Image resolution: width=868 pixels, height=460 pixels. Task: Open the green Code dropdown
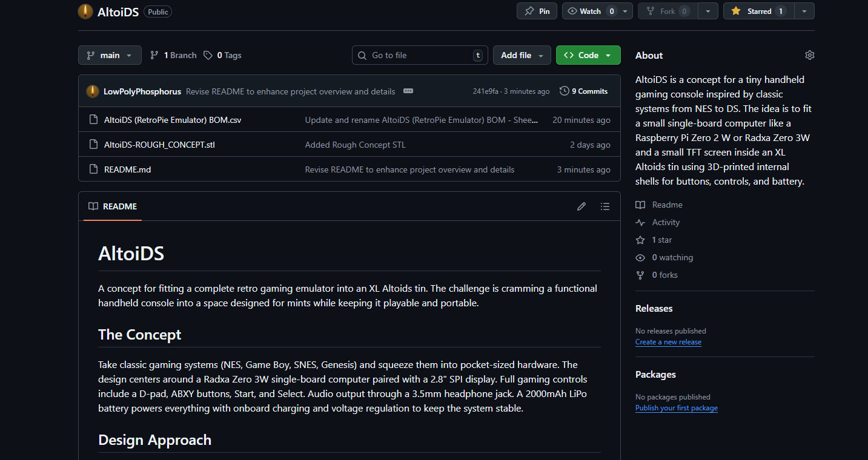tap(588, 55)
